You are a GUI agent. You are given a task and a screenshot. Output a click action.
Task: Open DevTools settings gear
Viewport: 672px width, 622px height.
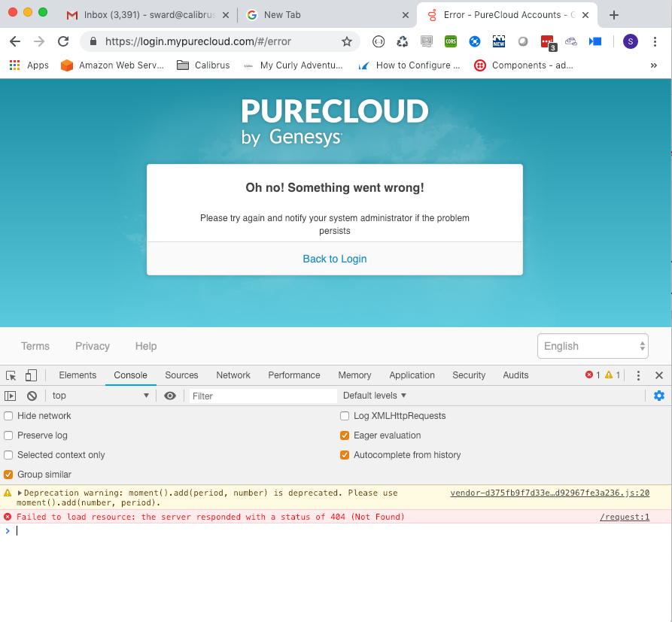point(659,395)
